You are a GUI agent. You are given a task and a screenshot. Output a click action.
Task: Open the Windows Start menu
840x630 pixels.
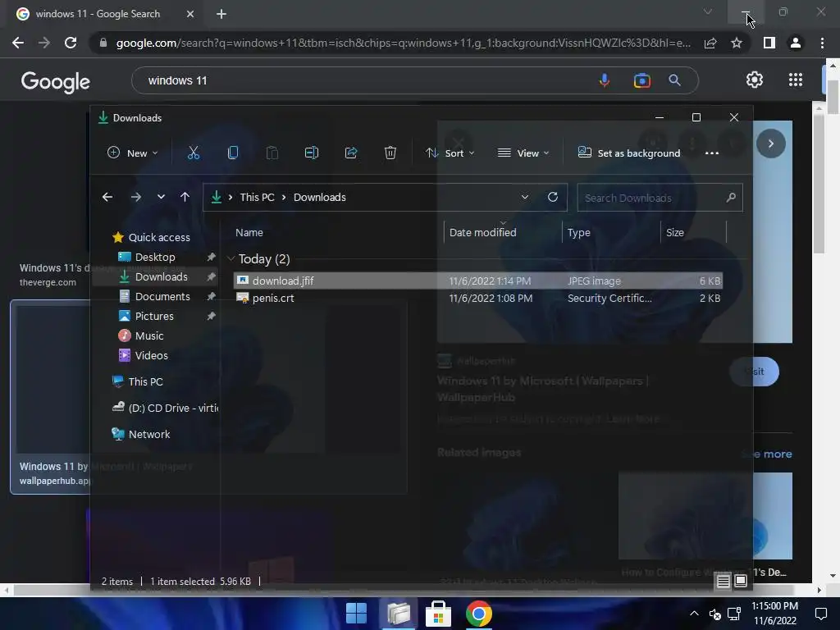356,614
